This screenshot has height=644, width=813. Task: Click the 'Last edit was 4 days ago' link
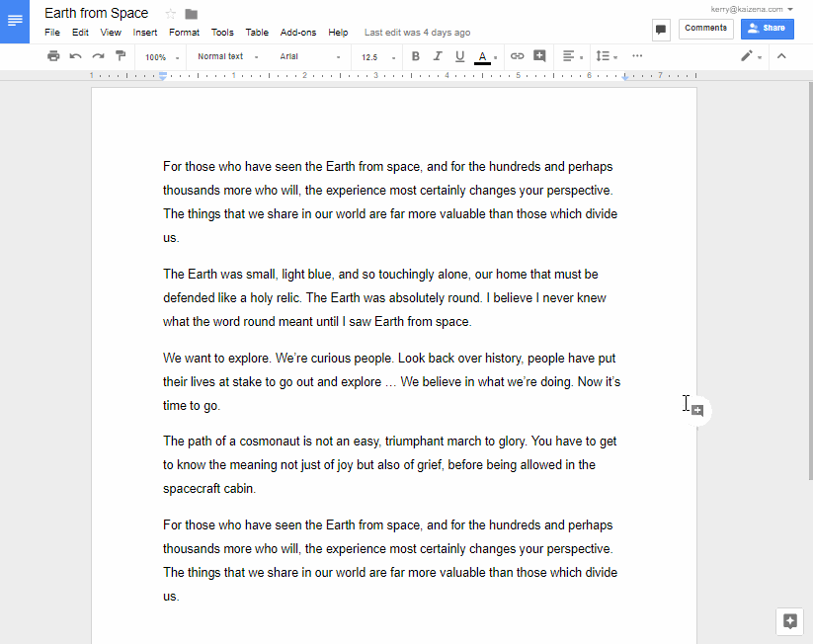[418, 33]
